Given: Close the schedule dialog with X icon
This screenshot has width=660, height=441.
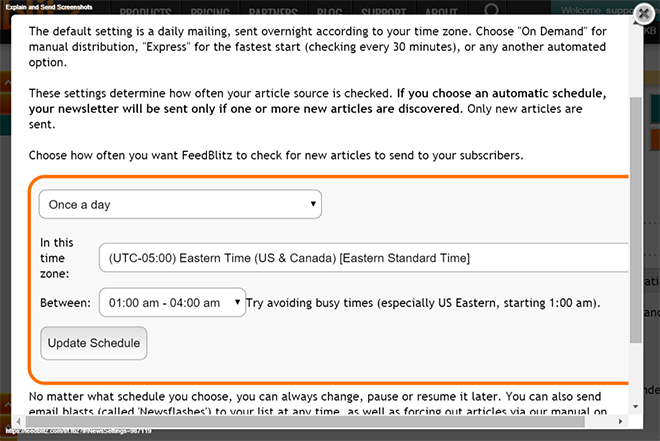Looking at the screenshot, I should point(644,14).
